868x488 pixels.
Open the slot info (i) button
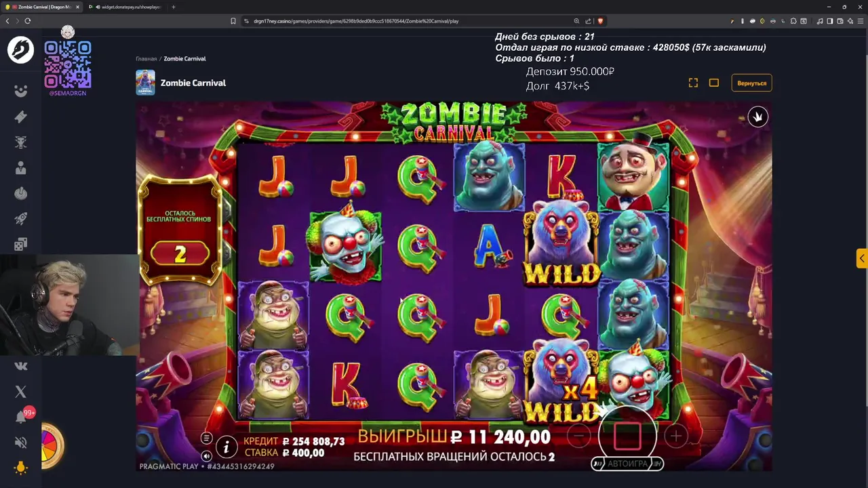click(x=226, y=446)
